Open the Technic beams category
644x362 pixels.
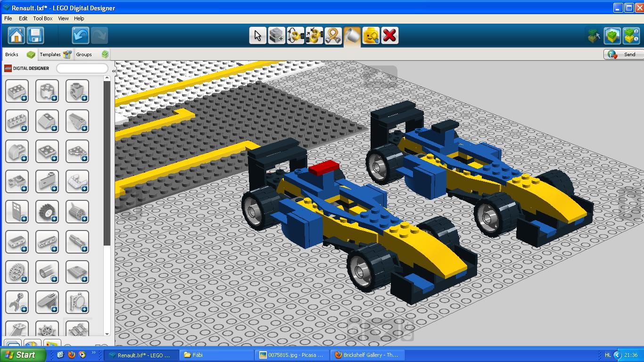17,242
